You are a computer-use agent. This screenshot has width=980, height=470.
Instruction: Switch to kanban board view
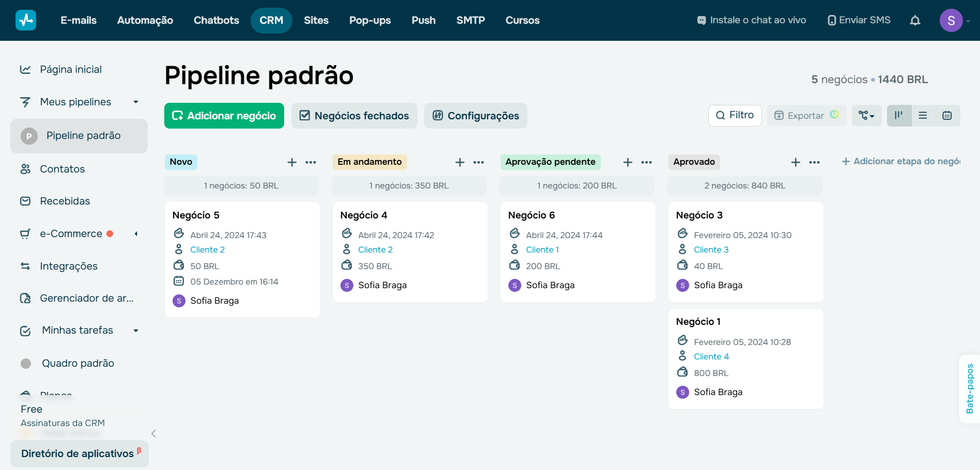coord(899,116)
